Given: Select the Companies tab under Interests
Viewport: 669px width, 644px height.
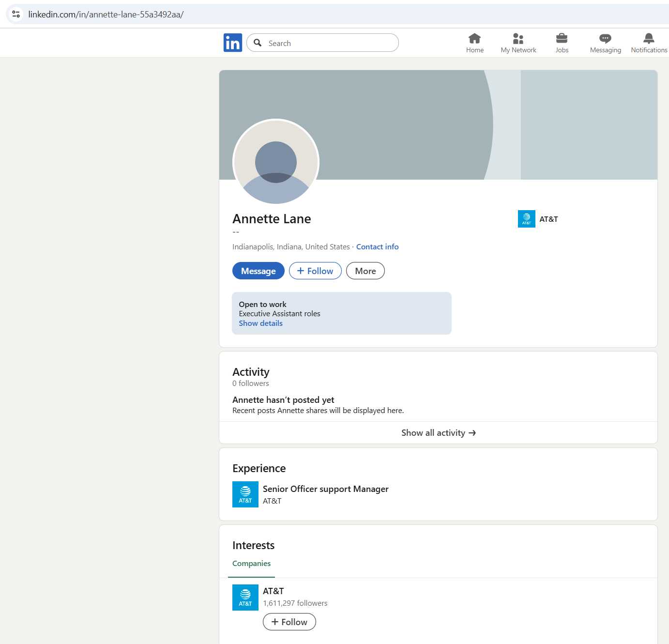Looking at the screenshot, I should 251,564.
